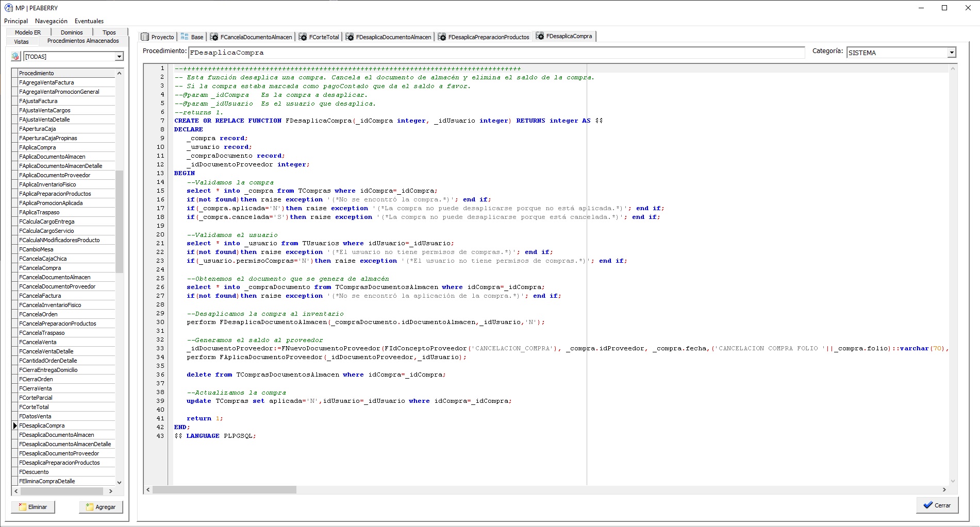The width and height of the screenshot is (980, 527).
Task: Click the 'return 1;' code line
Action: pos(205,419)
